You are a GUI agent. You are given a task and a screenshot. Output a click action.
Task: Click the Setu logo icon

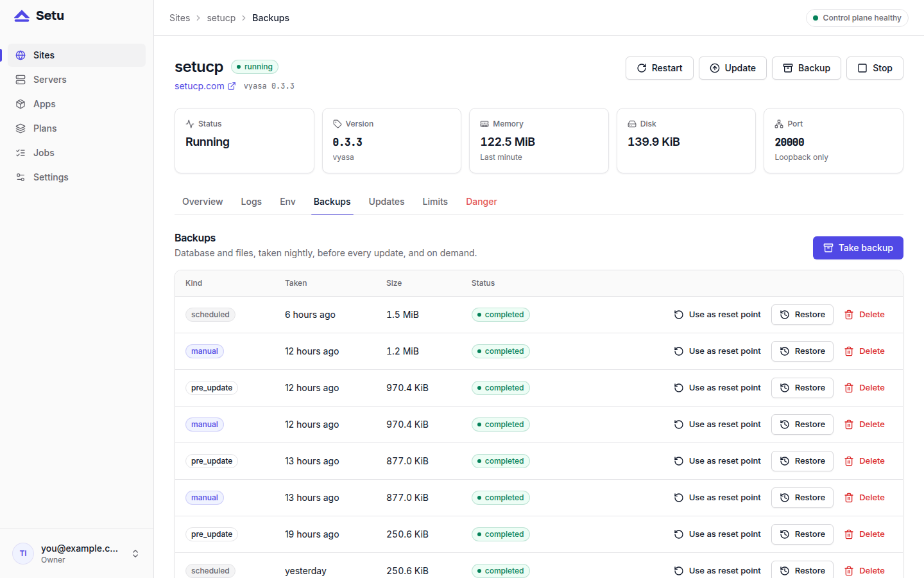coord(22,16)
